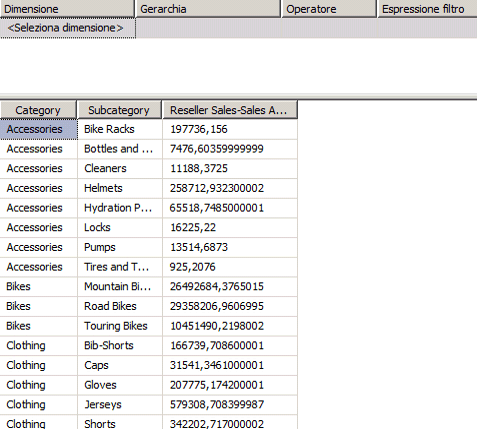The height and width of the screenshot is (429, 477).
Task: Select the value 31541,3461000001
Action: click(230, 365)
